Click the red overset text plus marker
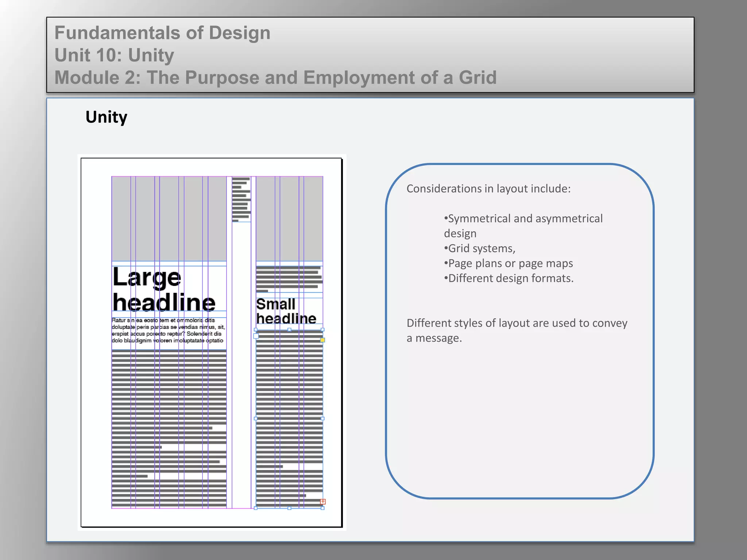Screen dimensions: 747x560 pyautogui.click(x=323, y=502)
